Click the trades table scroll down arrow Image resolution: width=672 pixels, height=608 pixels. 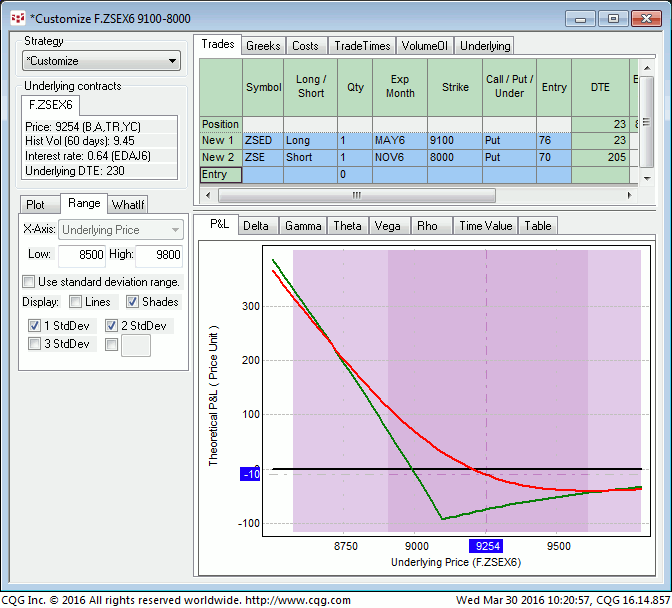tap(647, 178)
